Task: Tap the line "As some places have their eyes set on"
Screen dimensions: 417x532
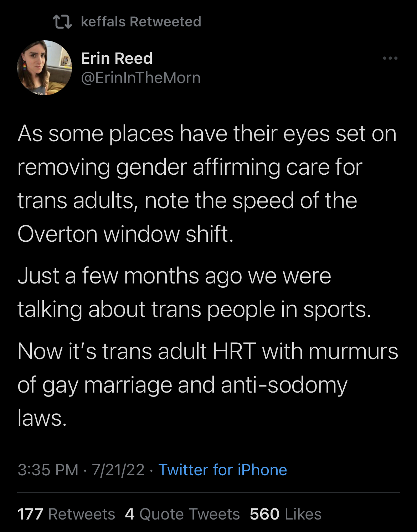Action: 207,134
